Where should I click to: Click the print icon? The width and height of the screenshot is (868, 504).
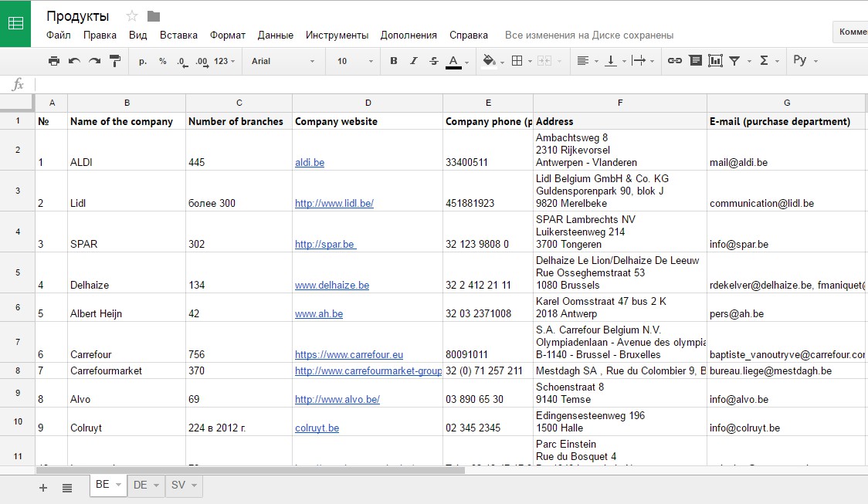(54, 61)
